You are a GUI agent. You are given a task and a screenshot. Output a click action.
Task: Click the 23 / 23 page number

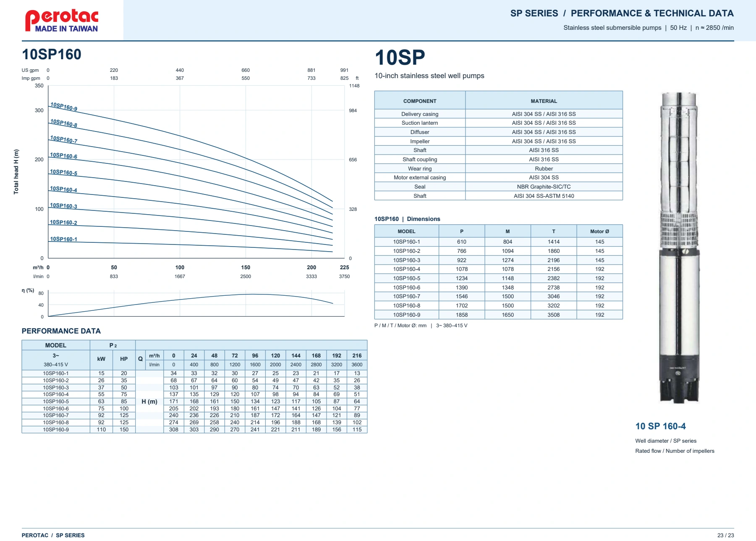[725, 535]
